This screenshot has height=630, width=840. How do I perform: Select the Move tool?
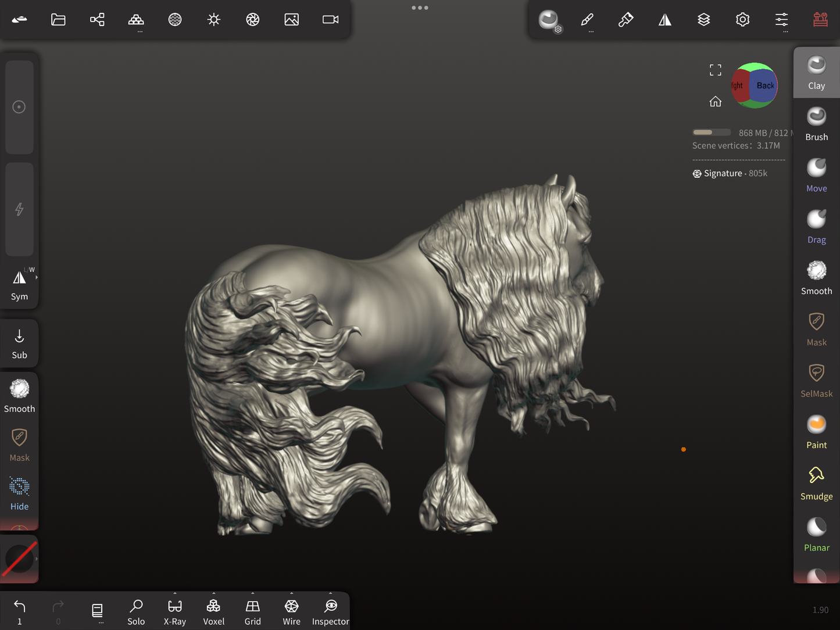[816, 174]
